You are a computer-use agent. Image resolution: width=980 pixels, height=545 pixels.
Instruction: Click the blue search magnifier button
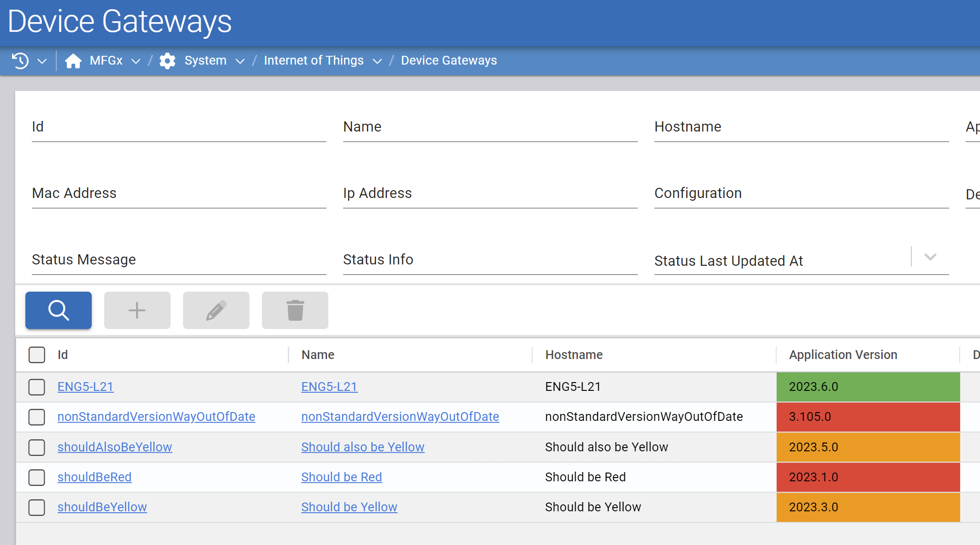(59, 310)
